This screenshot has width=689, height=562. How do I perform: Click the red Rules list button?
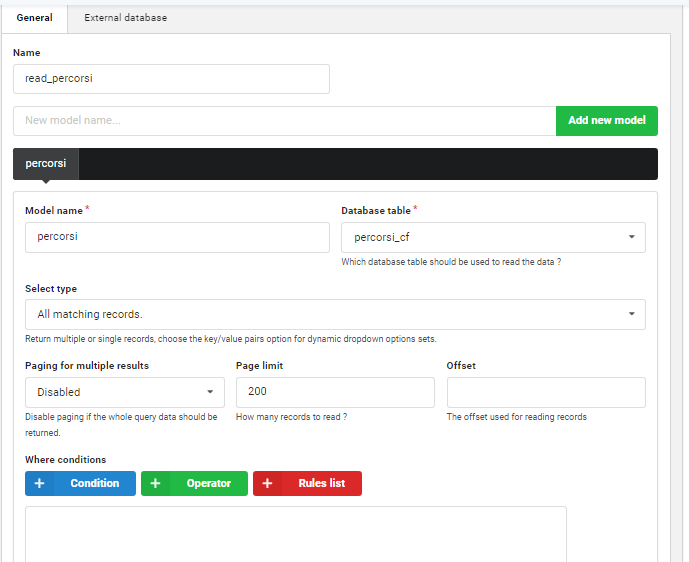(x=307, y=483)
